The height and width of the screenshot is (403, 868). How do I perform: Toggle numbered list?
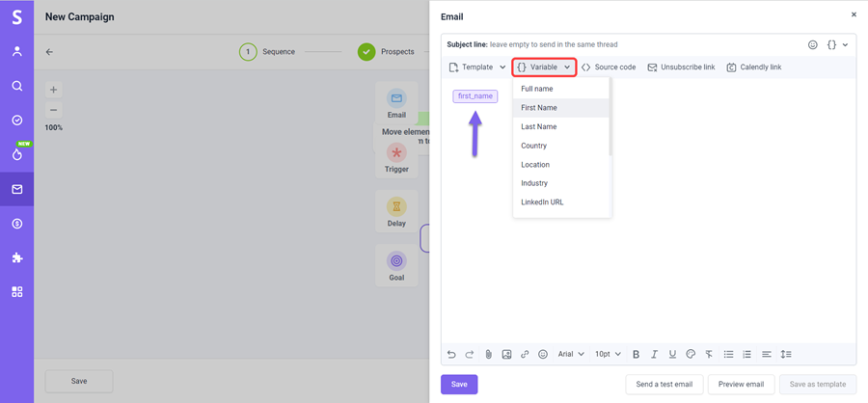tap(747, 354)
